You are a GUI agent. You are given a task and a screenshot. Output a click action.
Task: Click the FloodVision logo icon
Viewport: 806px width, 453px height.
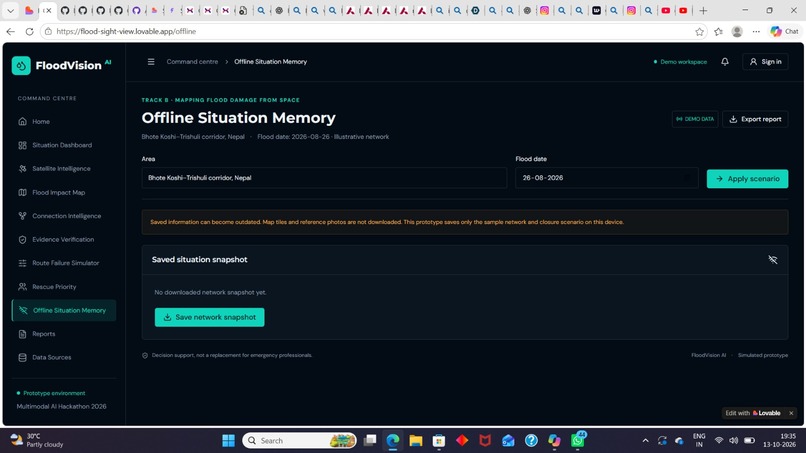(21, 65)
